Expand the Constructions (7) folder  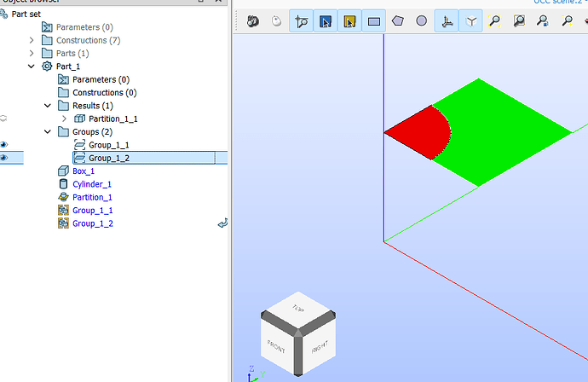pos(32,40)
